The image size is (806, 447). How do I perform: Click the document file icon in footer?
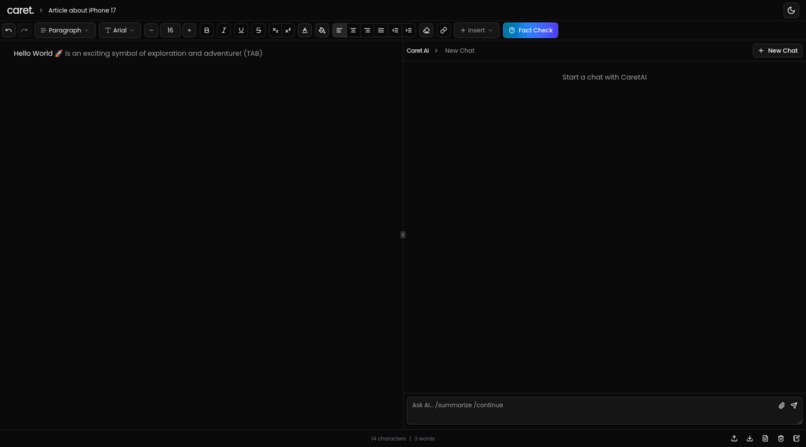[x=765, y=438]
